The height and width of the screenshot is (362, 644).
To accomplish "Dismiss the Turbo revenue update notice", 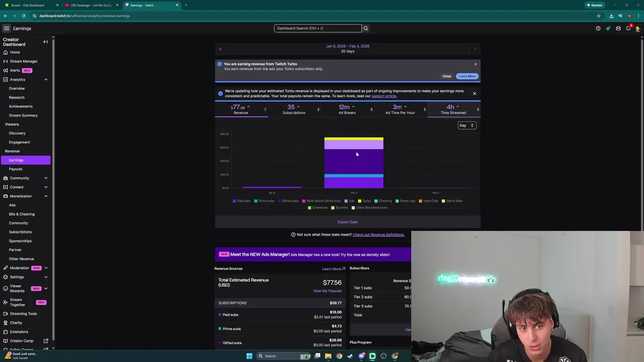I will coord(474,93).
